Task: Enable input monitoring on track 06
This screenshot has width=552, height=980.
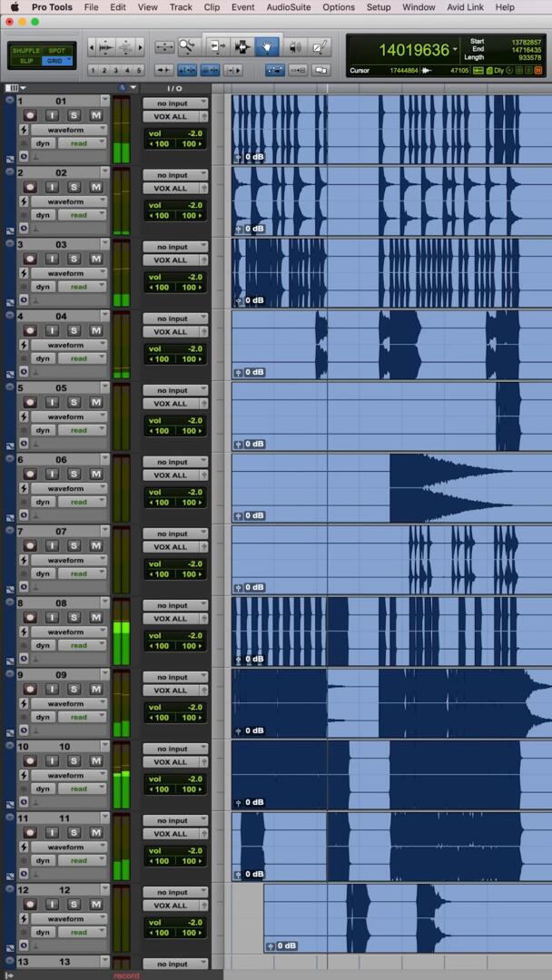Action: [52, 474]
